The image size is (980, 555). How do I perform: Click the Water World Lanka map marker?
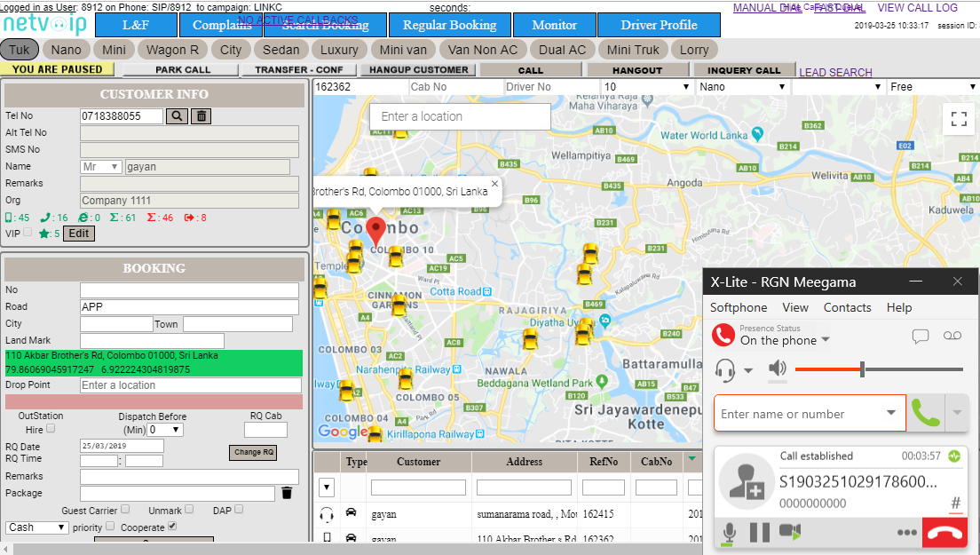tap(757, 133)
